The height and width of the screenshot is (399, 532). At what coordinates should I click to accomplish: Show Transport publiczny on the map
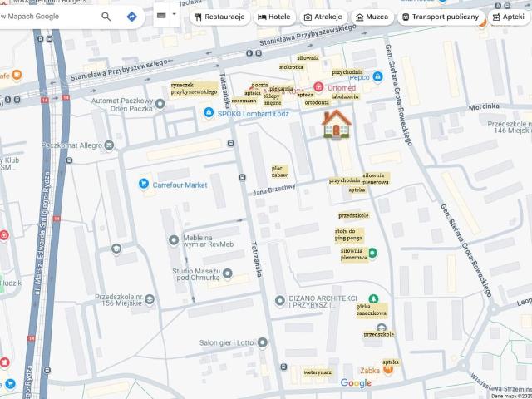[x=441, y=17]
